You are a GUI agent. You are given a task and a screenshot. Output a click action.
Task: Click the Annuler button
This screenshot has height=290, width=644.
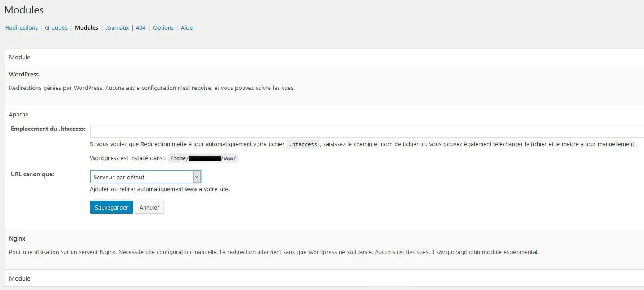(149, 207)
